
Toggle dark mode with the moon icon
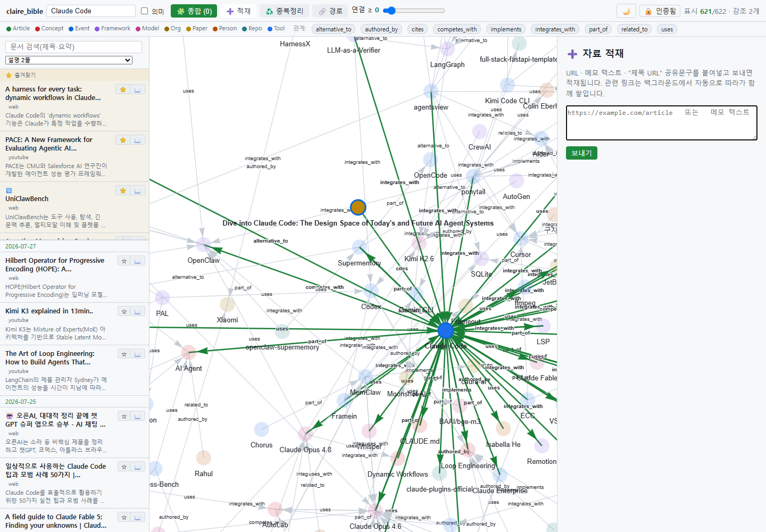point(626,11)
